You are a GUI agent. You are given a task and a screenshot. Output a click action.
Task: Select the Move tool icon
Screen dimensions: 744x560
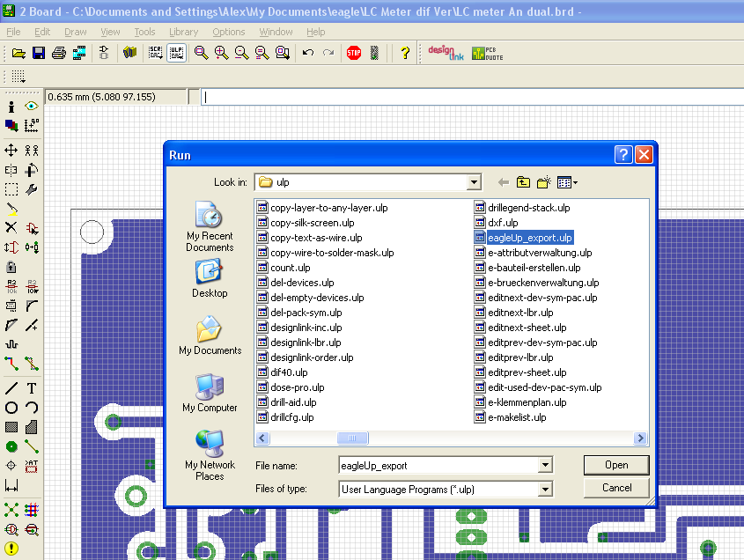click(x=11, y=151)
